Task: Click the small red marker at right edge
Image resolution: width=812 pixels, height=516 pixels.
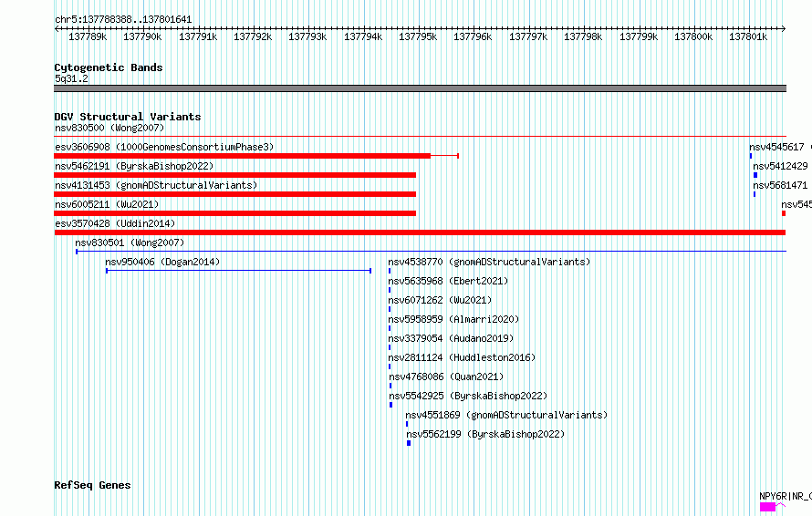Action: [x=784, y=213]
